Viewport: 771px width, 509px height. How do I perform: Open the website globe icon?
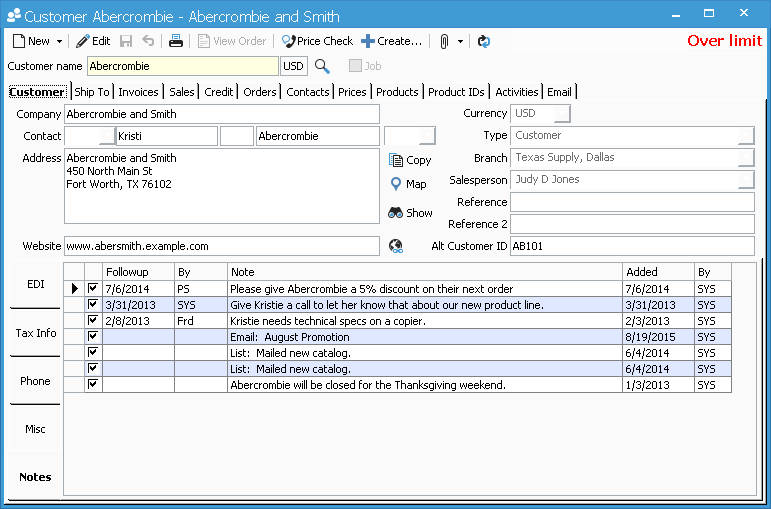point(395,246)
